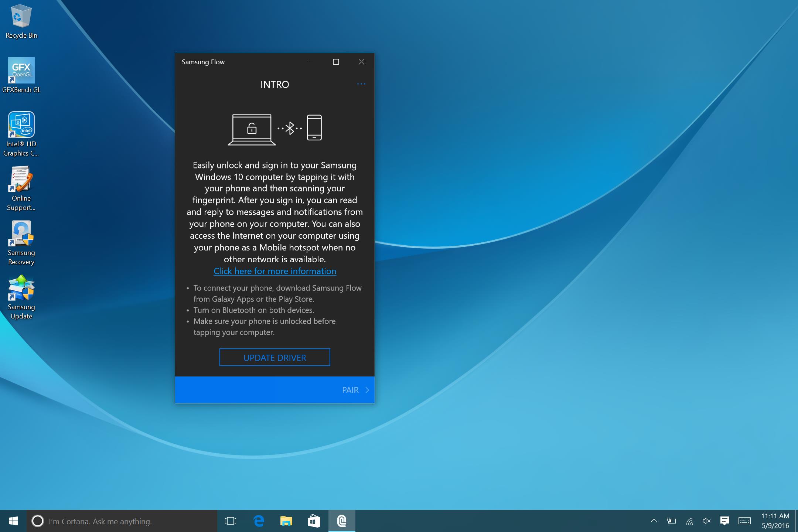Open Microsoft Edge from the taskbar

click(x=259, y=521)
